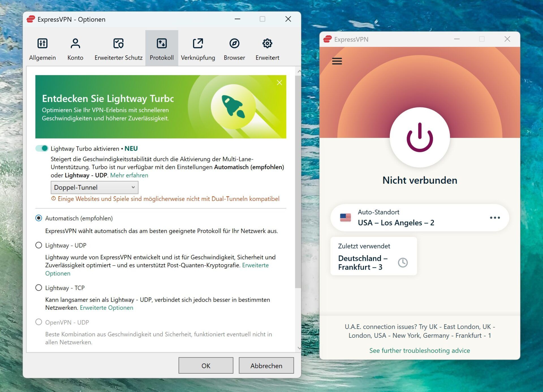Open location options with three-dots icon

(x=495, y=218)
